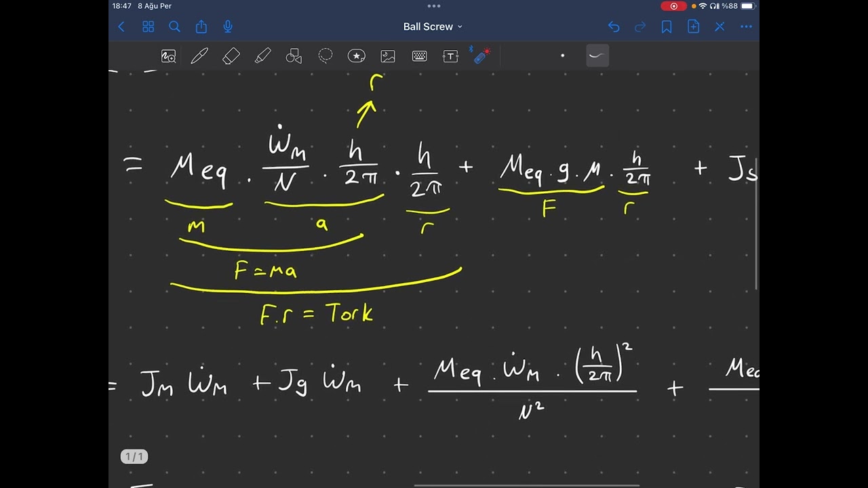Tap the share/export icon
Image resolution: width=868 pixels, height=488 pixels.
[201, 26]
